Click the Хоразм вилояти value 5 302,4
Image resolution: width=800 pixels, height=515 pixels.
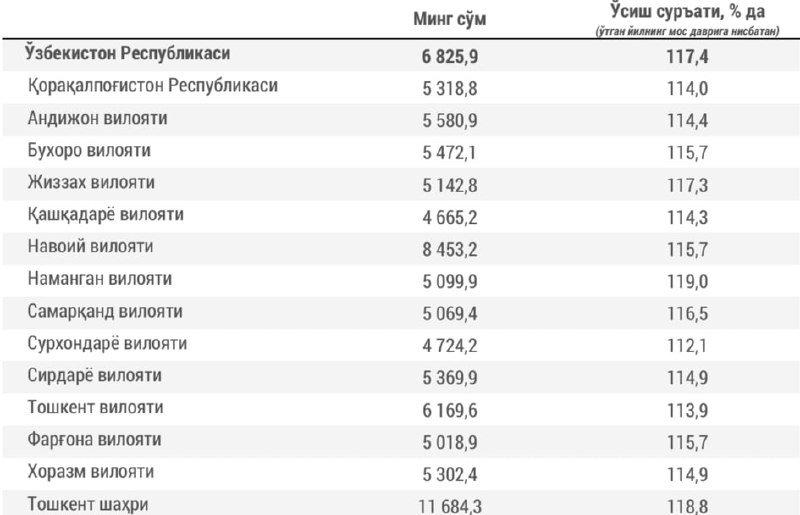[449, 474]
